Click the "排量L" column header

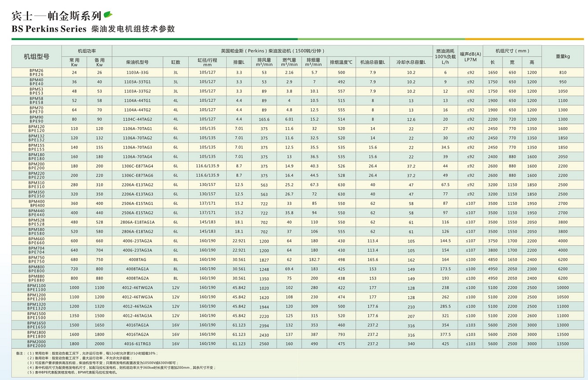click(x=239, y=63)
